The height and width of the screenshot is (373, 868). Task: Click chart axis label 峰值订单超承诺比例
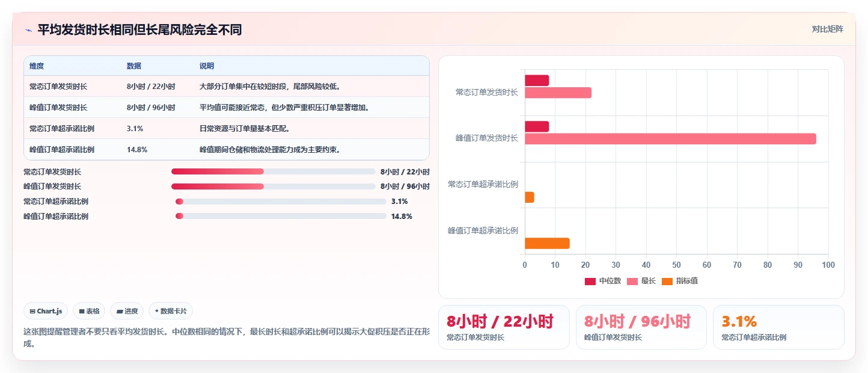[483, 231]
